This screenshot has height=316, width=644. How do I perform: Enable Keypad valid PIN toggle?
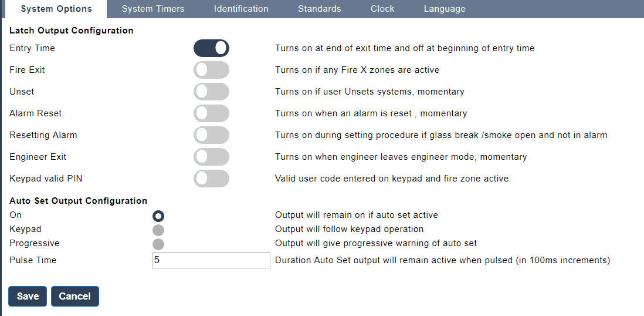tap(211, 179)
